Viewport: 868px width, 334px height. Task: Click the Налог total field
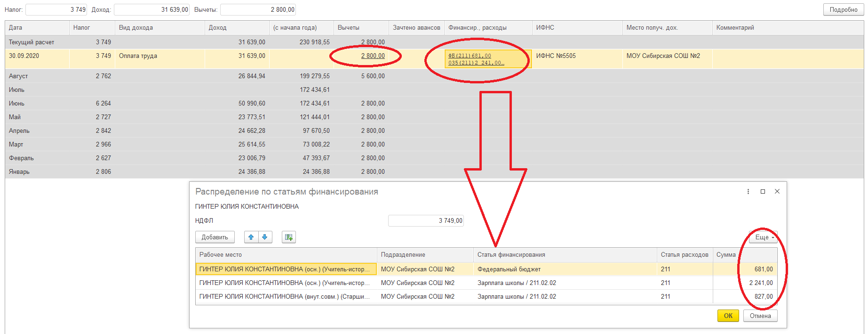click(56, 9)
